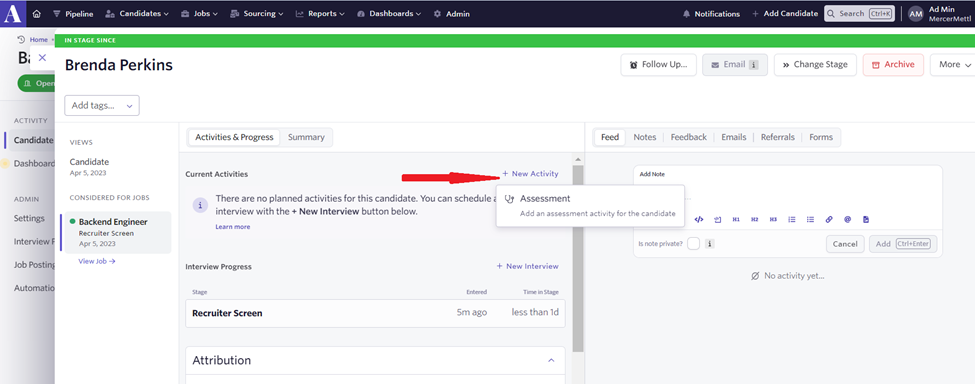Select the Notes tab
The image size is (975, 384).
(x=645, y=137)
